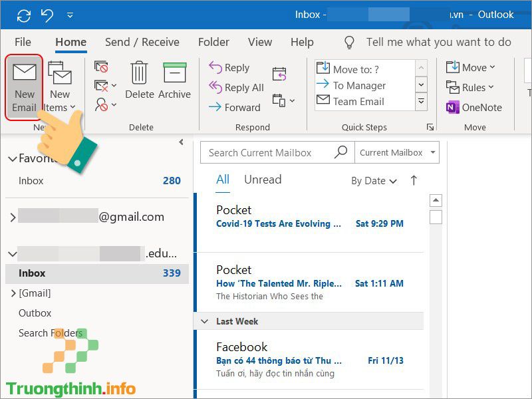This screenshot has height=399, width=532.
Task: Click the message list scrollbar thumb
Action: tap(436, 217)
